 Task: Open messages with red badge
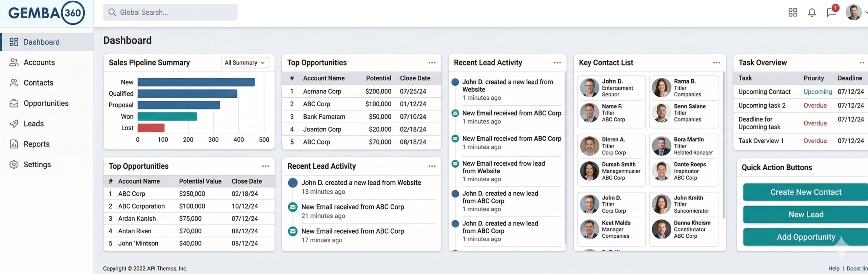coord(831,13)
